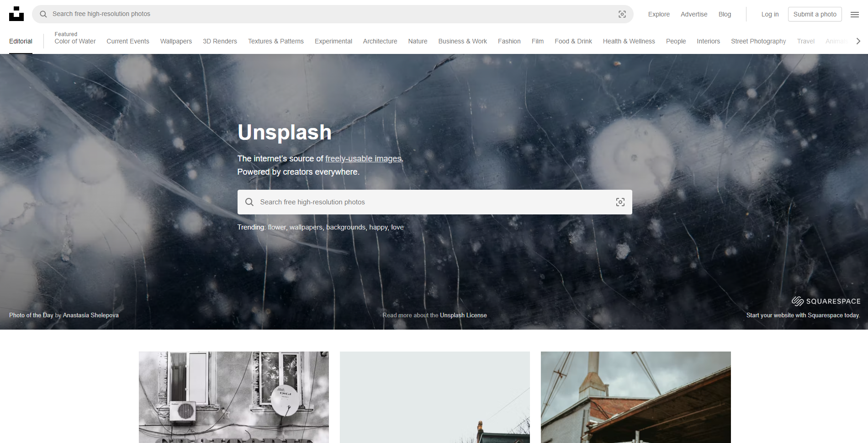Screen dimensions: 868x443
Task: Open the freely-usable images link
Action: coord(364,159)
